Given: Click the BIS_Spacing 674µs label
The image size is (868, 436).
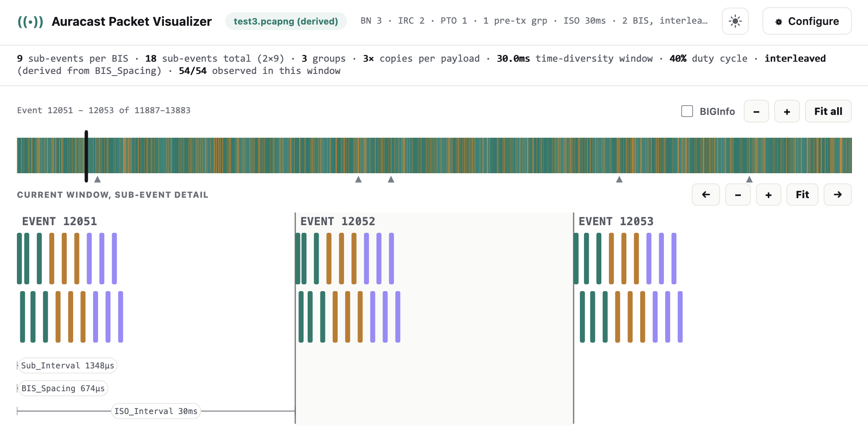Looking at the screenshot, I should coord(63,388).
